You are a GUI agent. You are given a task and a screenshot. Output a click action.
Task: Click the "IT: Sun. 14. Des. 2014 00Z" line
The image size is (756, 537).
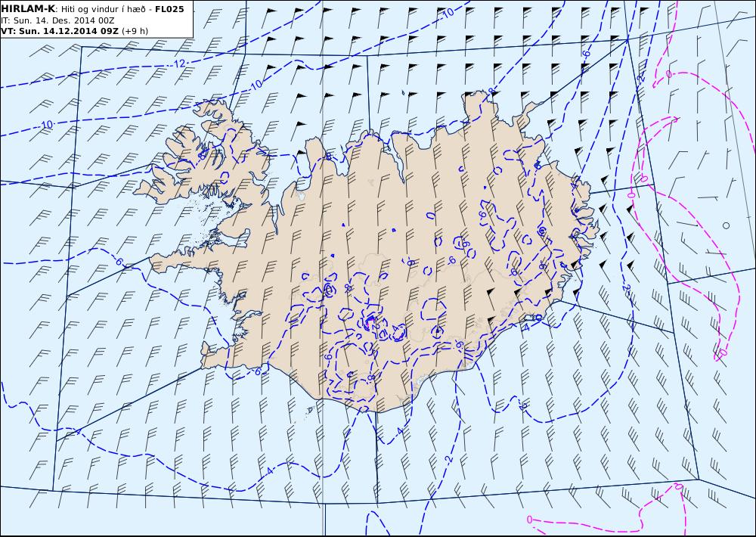[x=58, y=20]
